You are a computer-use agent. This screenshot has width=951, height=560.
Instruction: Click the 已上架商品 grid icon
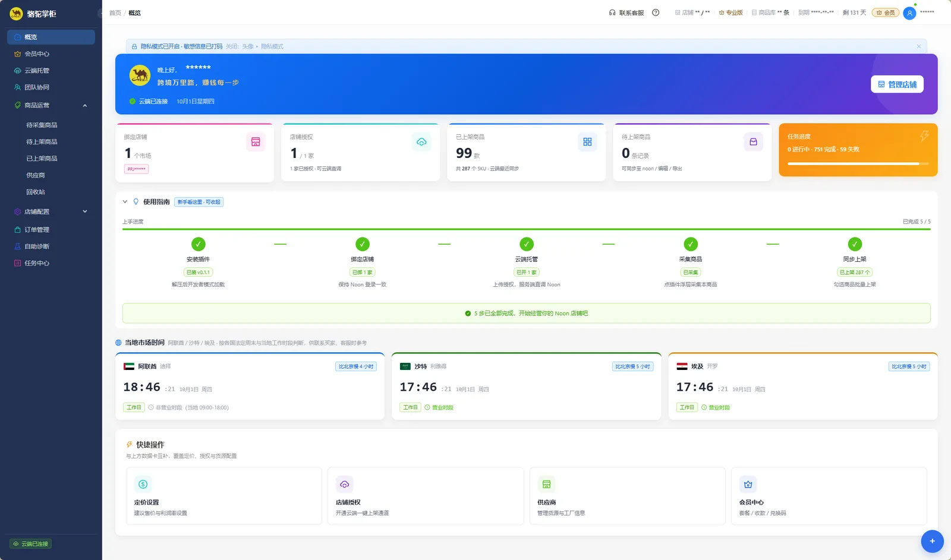(587, 142)
